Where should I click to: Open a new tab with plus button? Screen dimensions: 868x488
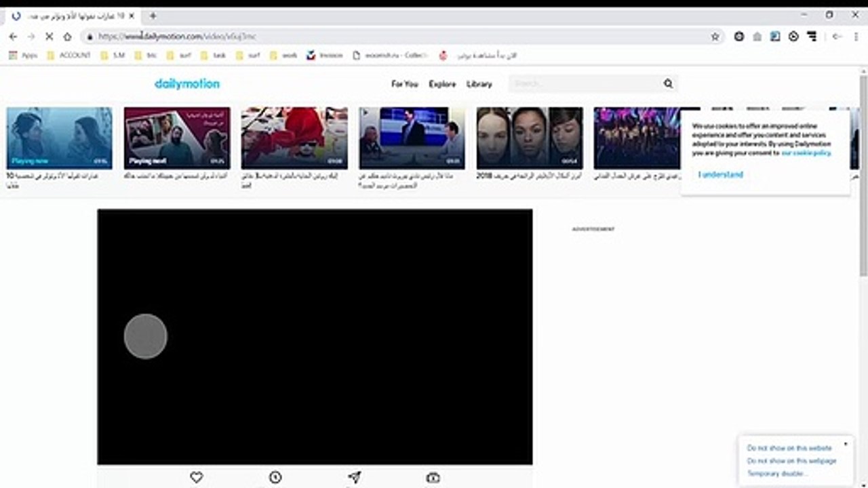[153, 16]
